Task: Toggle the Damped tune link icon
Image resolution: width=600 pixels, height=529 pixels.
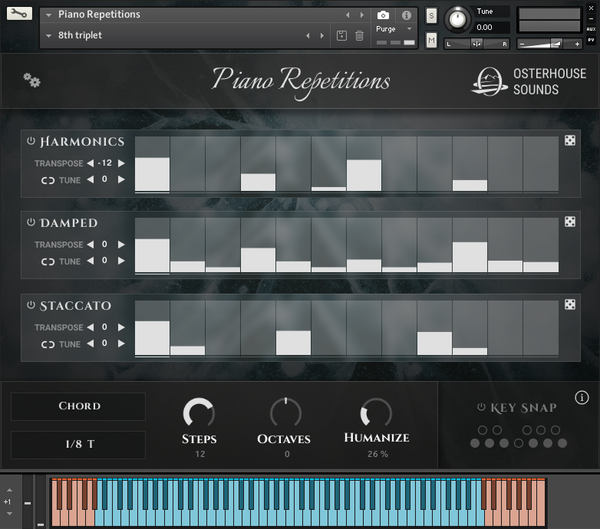Action: pyautogui.click(x=48, y=261)
